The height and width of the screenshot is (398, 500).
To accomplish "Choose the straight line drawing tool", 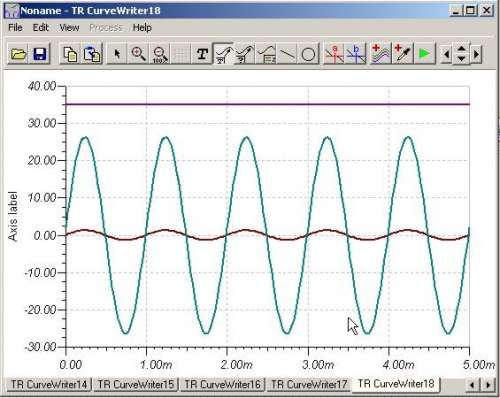I will point(287,54).
